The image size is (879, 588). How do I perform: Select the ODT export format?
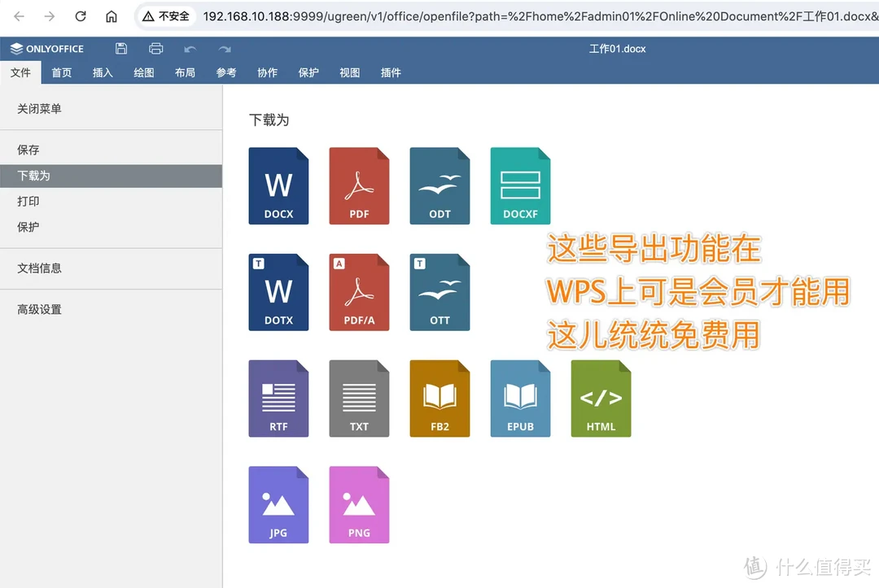point(439,185)
